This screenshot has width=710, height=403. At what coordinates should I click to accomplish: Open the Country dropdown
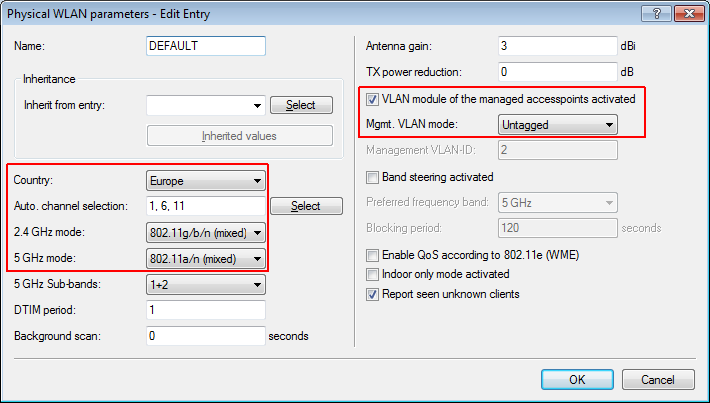coord(206,181)
